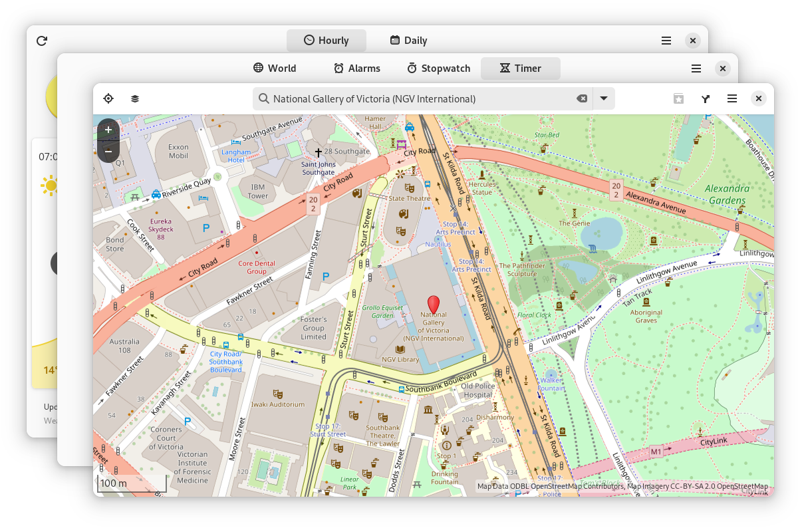Zoom out on the map
The image size is (798, 532).
tap(108, 152)
